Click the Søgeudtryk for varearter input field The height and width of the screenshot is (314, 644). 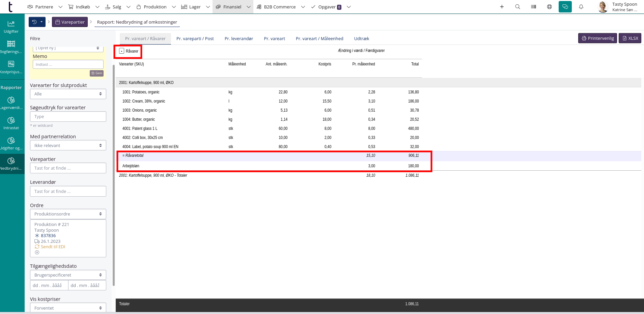[68, 117]
